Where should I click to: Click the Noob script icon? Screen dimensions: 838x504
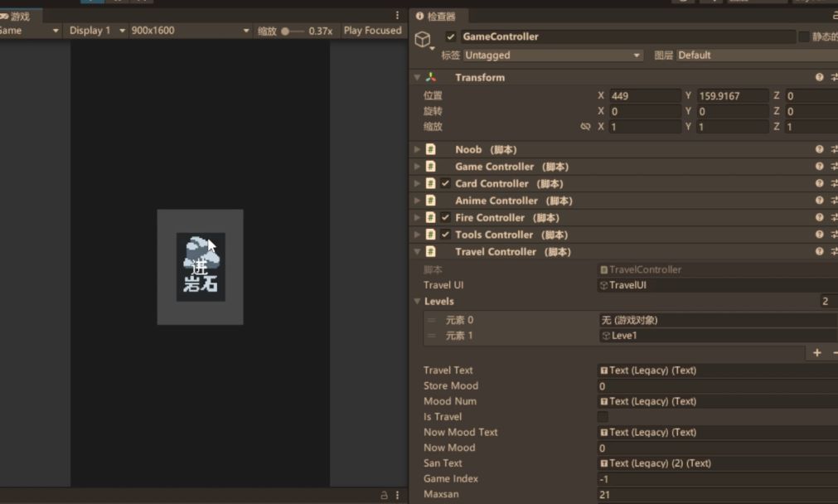[431, 150]
